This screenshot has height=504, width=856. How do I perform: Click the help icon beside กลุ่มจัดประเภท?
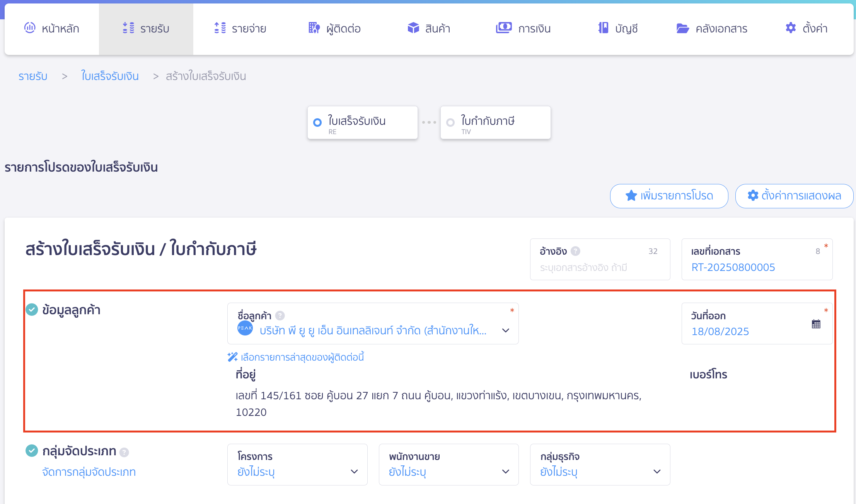124,452
